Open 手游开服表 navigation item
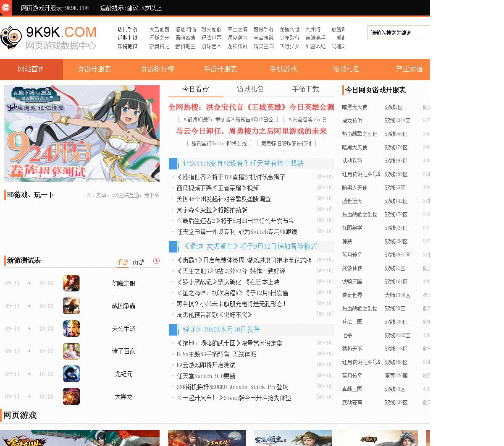The height and width of the screenshot is (446, 504). (220, 69)
